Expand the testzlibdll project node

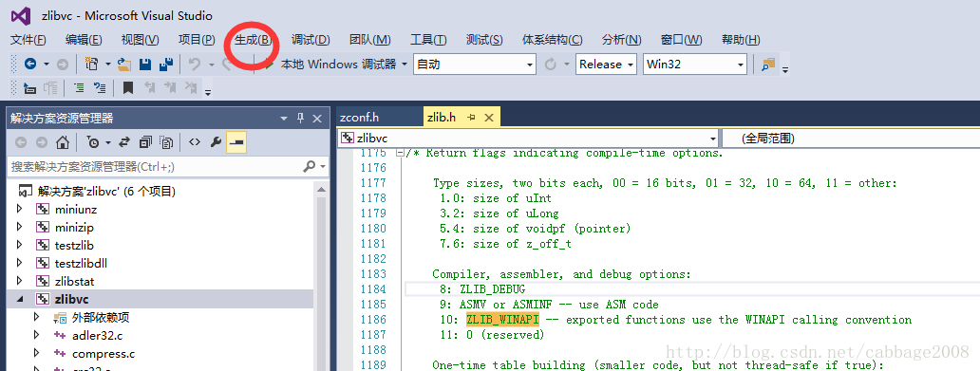[19, 263]
